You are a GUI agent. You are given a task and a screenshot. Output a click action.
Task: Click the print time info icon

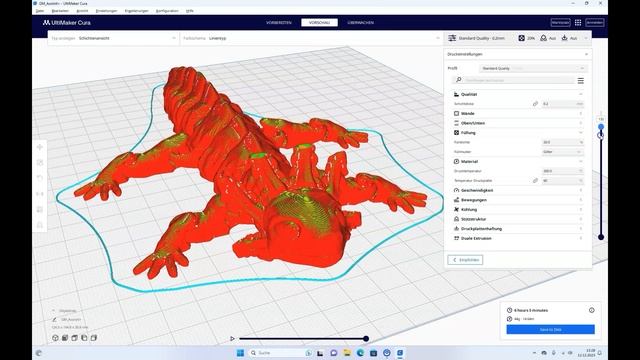(591, 310)
